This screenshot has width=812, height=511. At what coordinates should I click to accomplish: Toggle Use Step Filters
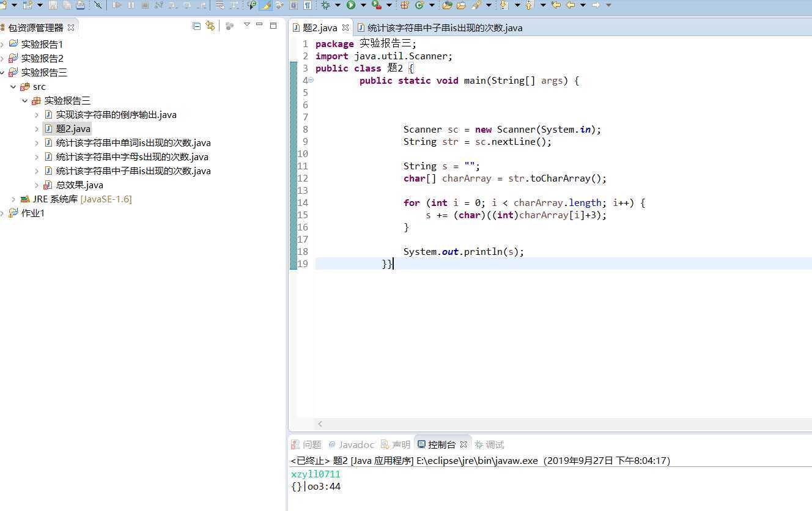coord(234,5)
